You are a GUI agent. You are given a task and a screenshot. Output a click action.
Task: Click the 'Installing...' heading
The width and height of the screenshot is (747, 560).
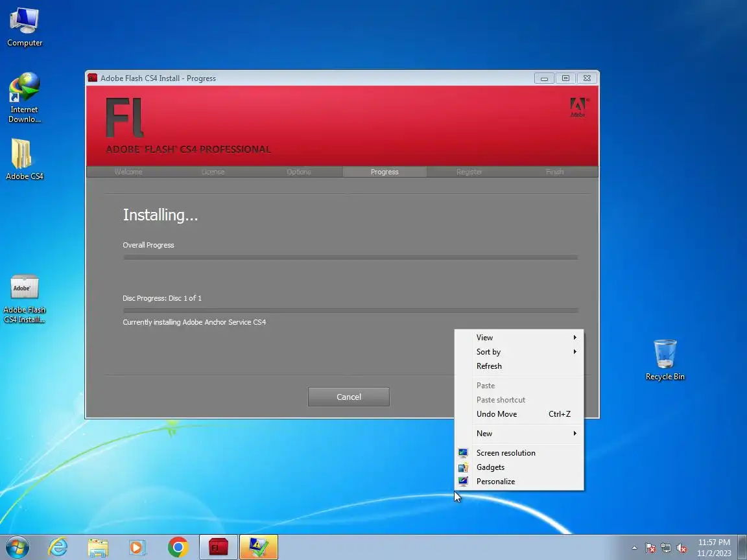[160, 215]
